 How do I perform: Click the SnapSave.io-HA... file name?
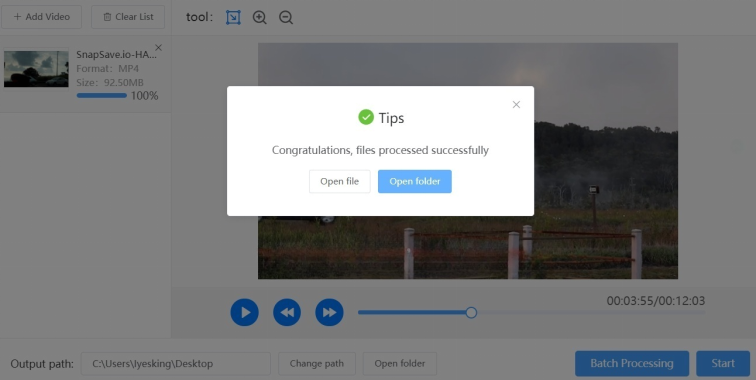(x=116, y=54)
